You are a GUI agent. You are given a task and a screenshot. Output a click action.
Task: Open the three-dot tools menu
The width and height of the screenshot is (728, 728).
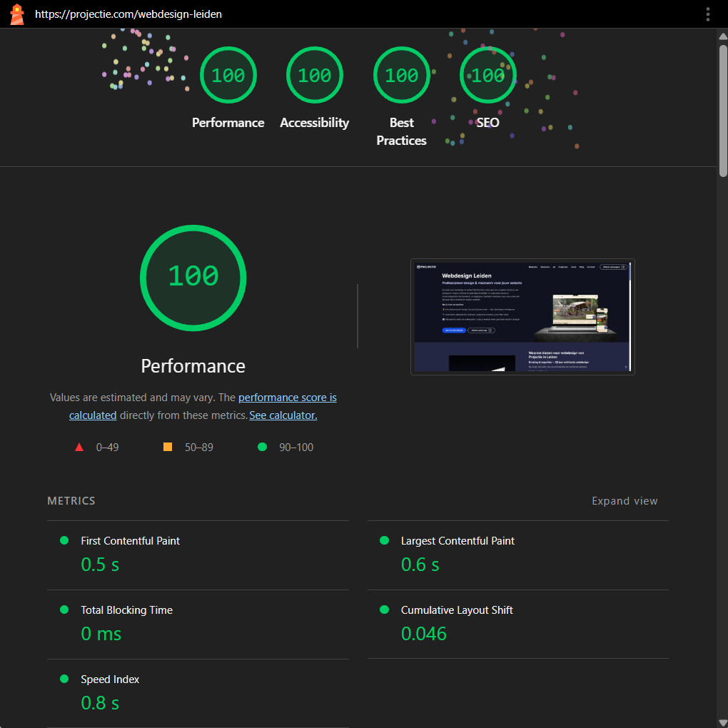tap(707, 14)
